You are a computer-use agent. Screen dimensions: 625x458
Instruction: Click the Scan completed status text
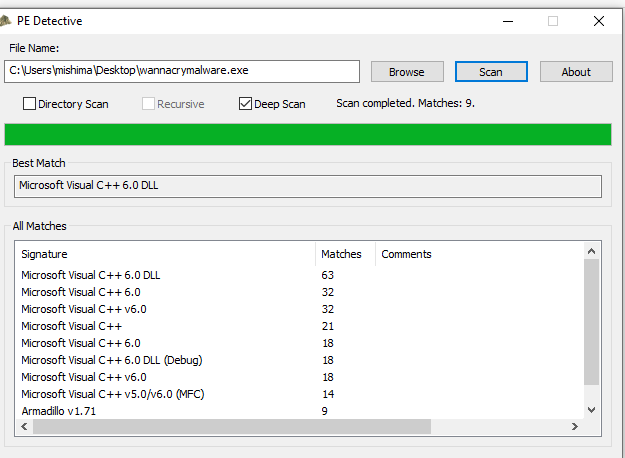(x=405, y=103)
